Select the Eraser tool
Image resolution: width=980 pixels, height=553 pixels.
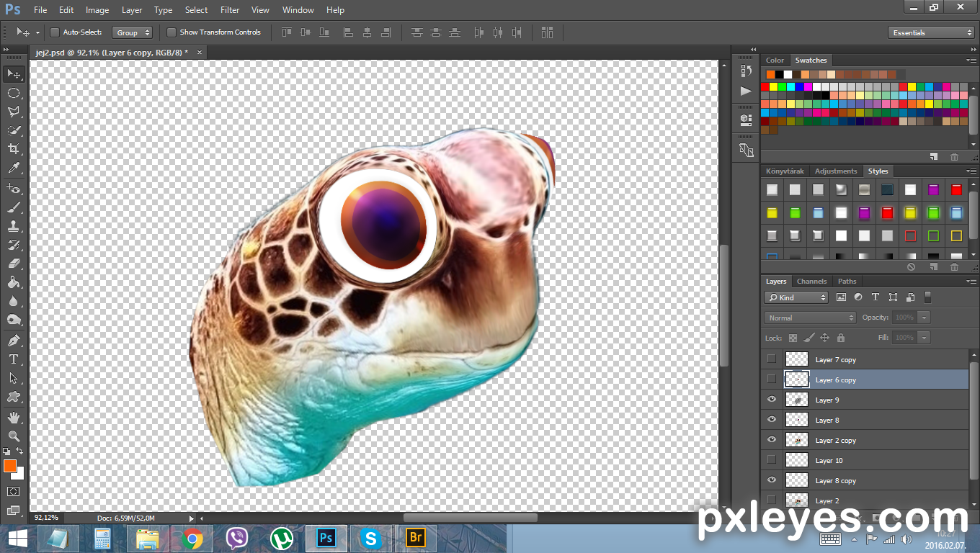coord(14,264)
